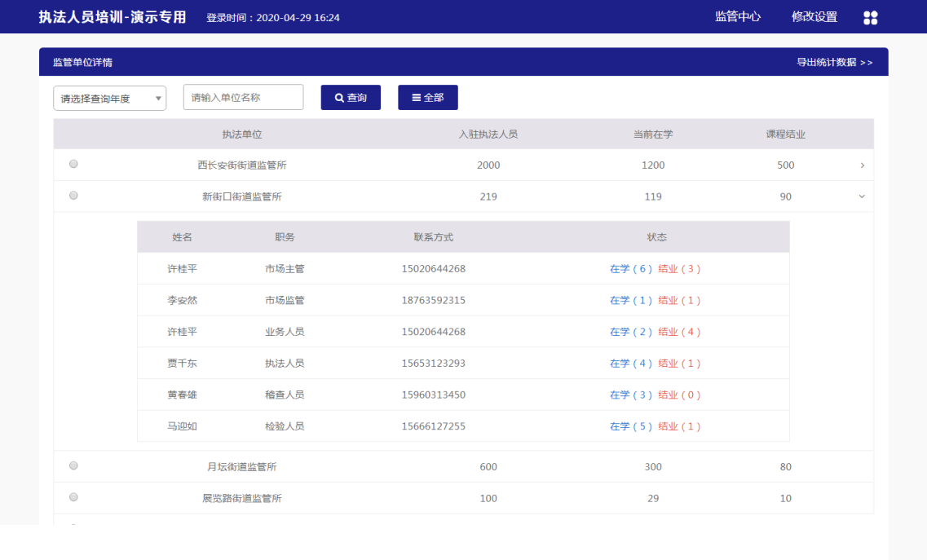Click unit name 西长安街街道监管所
This screenshot has width=927, height=560.
pyautogui.click(x=242, y=165)
